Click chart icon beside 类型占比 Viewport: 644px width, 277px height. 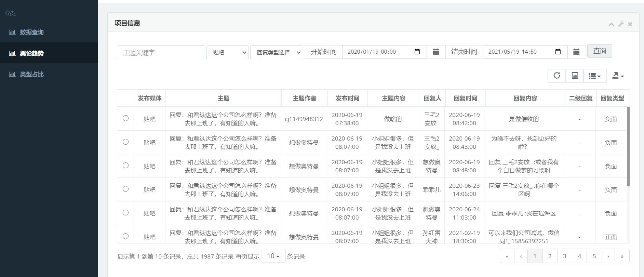coord(12,74)
